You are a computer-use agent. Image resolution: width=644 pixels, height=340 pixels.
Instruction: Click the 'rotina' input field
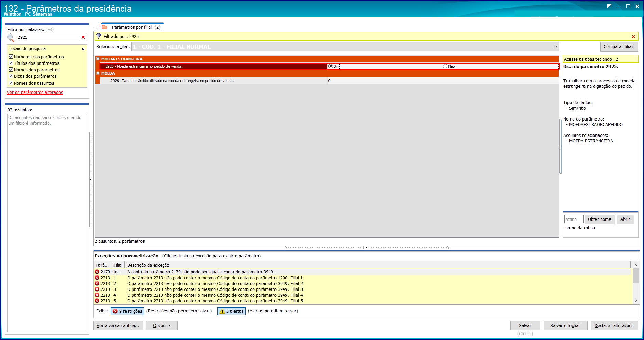coord(574,219)
